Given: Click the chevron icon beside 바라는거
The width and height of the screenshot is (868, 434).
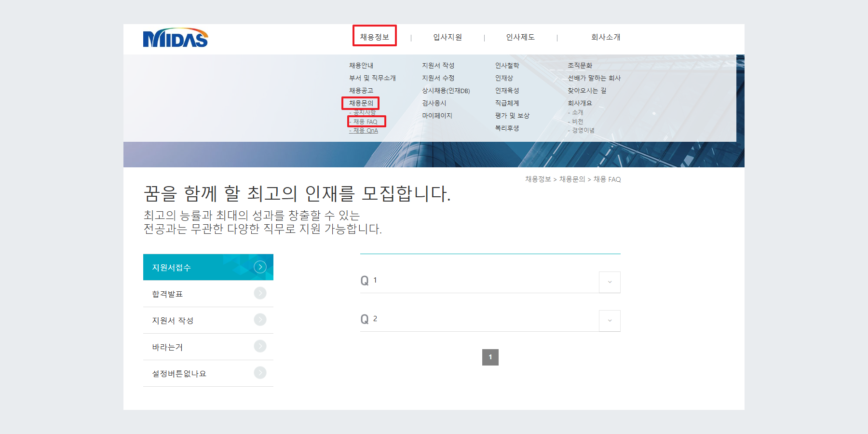Looking at the screenshot, I should 260,346.
